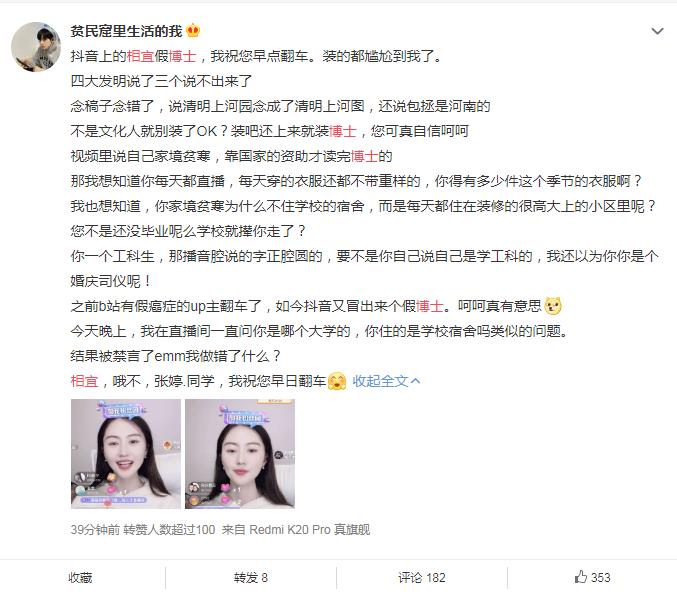The image size is (677, 596).
Task: Open first livestream screenshot thumbnail
Action: pos(126,453)
